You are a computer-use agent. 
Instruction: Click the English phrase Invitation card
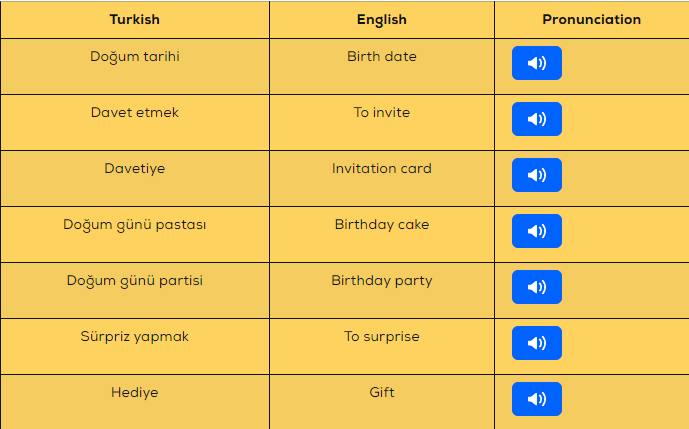pyautogui.click(x=381, y=168)
